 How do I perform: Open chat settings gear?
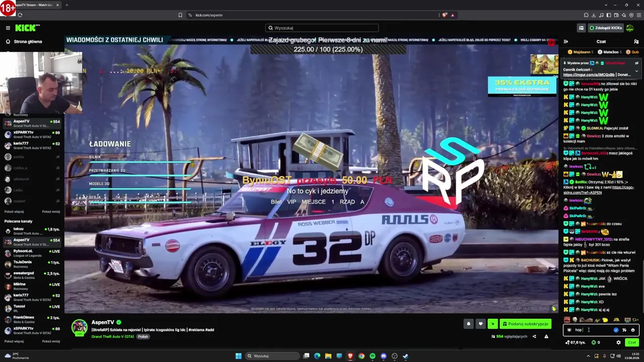pos(618,342)
